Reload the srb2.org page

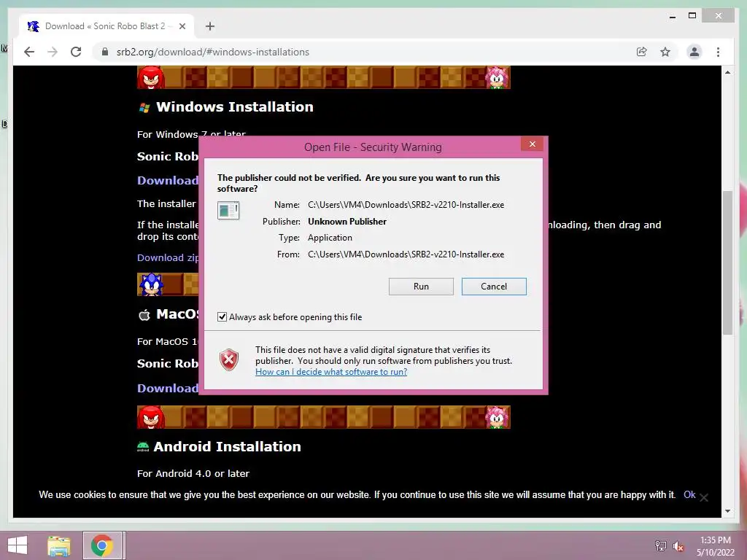point(76,52)
